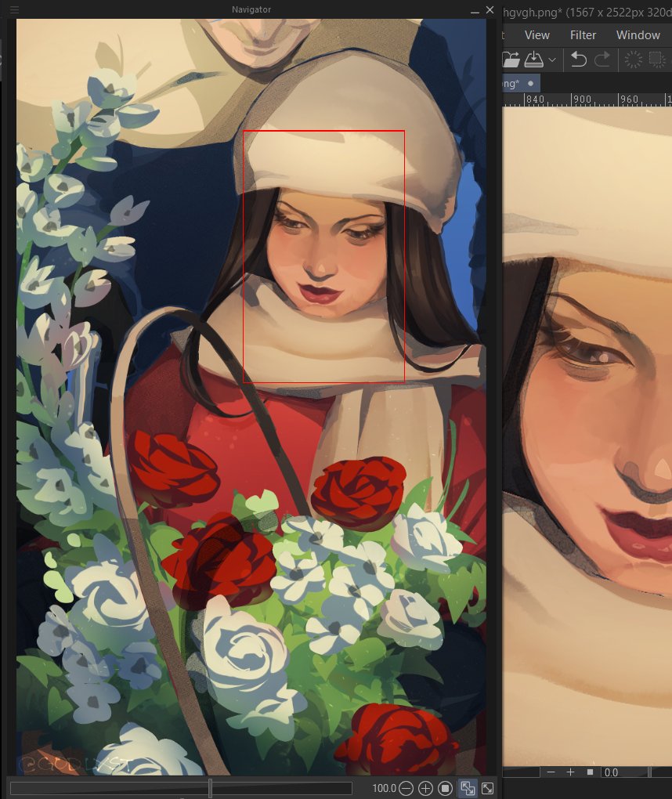The width and height of the screenshot is (672, 799).
Task: Open the View menu
Action: pos(537,35)
